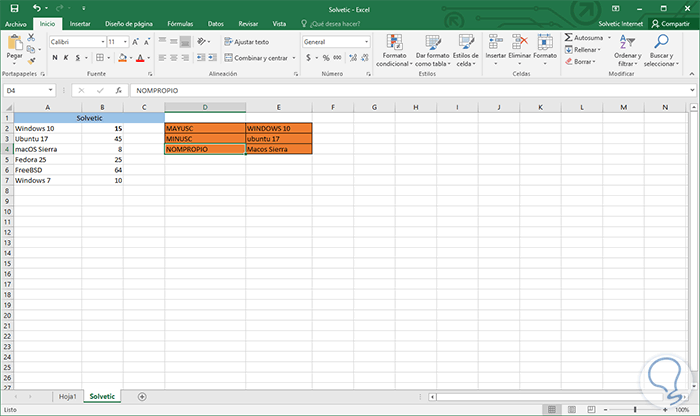Click the Paste (Pegar) clipboard icon
The height and width of the screenshot is (416, 700).
(15, 43)
